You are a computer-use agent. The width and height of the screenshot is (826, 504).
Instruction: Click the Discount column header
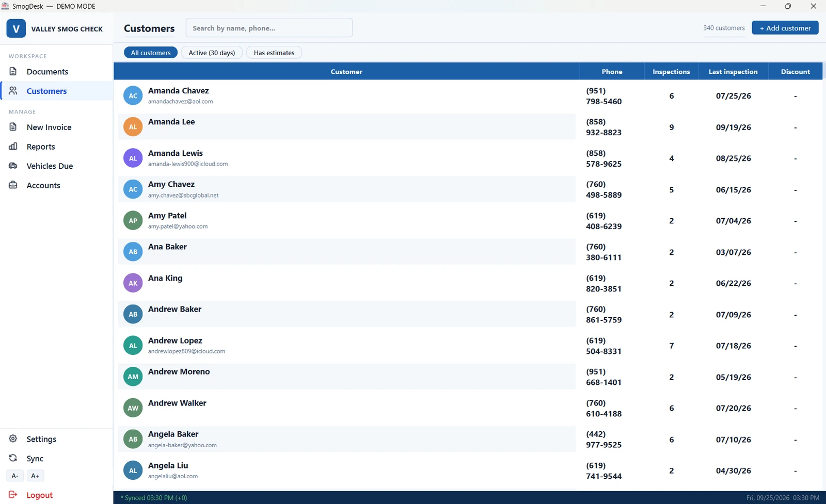pos(795,72)
